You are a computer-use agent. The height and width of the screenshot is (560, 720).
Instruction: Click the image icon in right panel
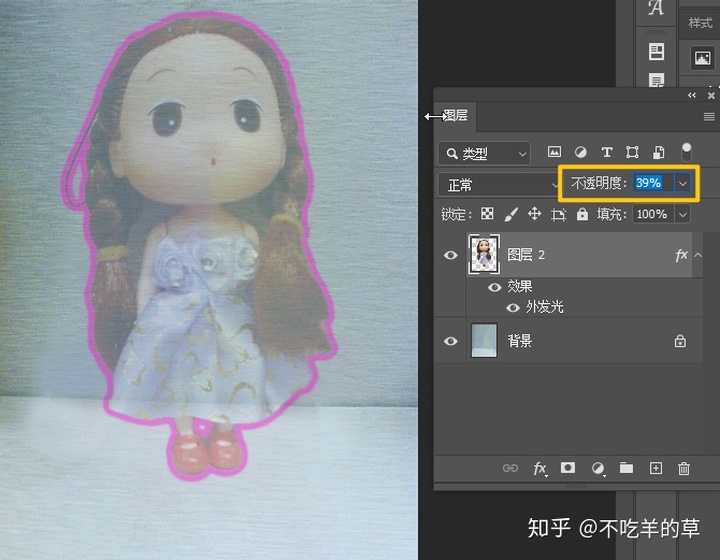(x=702, y=58)
